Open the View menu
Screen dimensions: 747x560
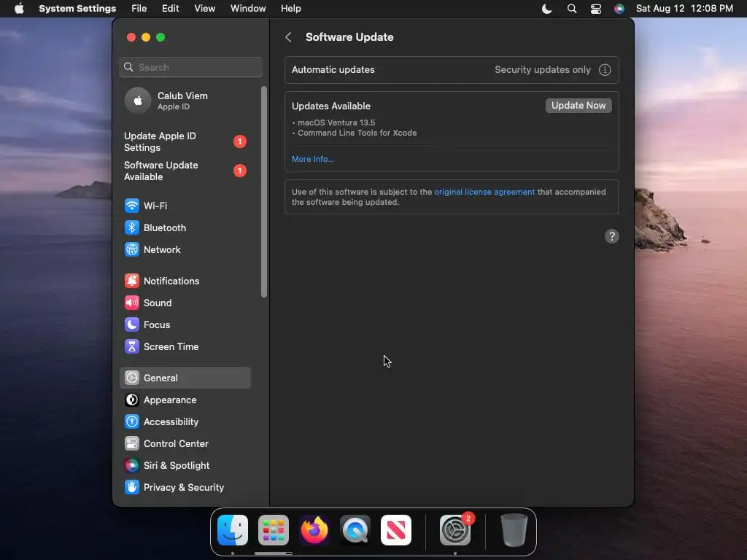pos(204,9)
